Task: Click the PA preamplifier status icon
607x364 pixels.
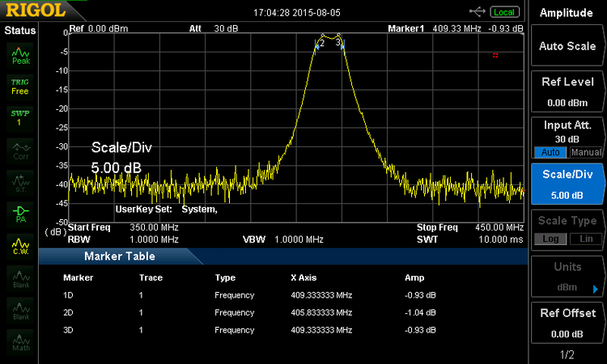Action: (20, 212)
